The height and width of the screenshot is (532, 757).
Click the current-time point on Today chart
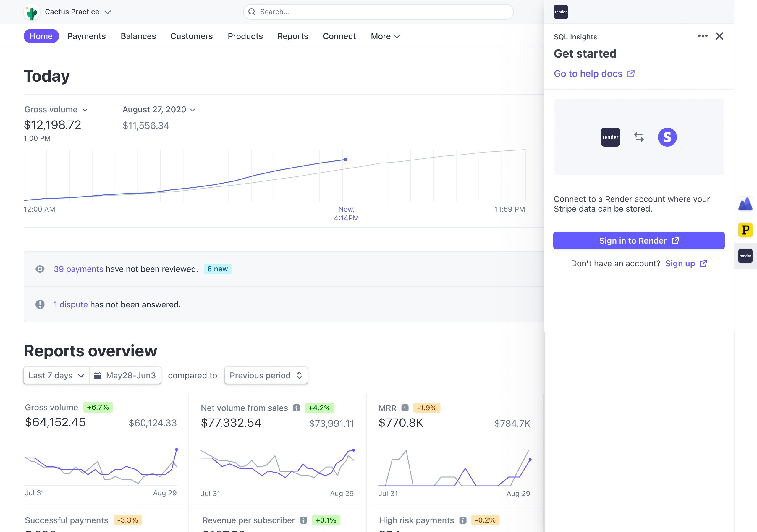pyautogui.click(x=346, y=160)
